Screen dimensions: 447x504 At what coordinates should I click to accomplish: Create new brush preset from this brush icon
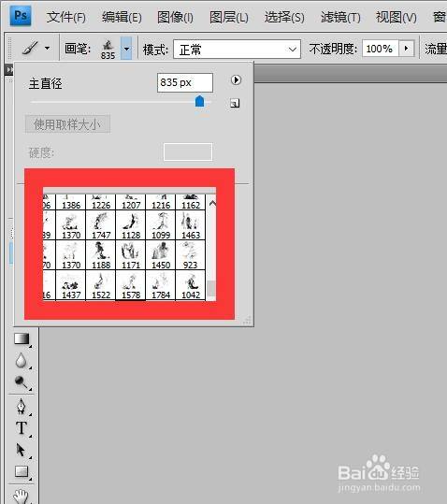(x=235, y=103)
